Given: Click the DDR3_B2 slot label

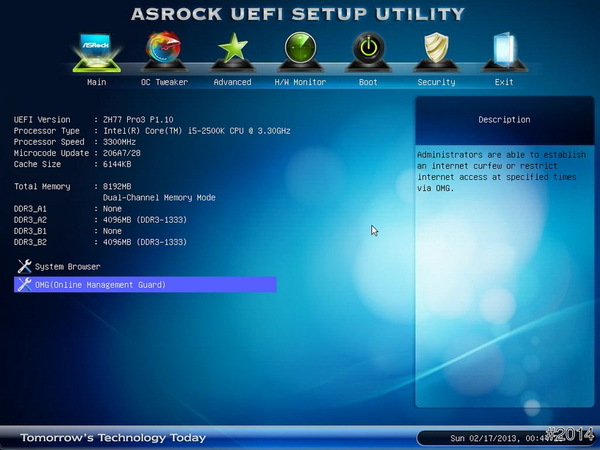Looking at the screenshot, I should [x=30, y=242].
